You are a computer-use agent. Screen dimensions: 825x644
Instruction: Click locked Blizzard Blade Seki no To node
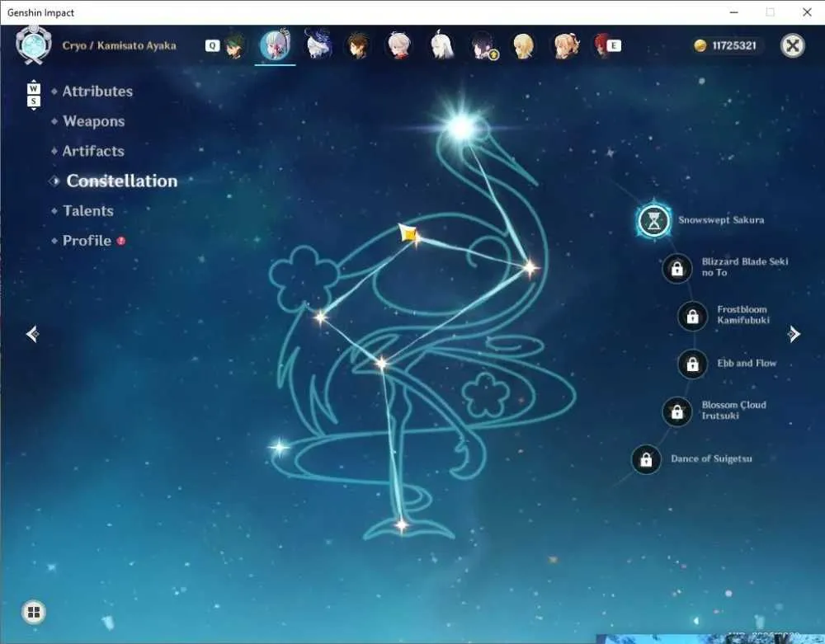(x=677, y=269)
